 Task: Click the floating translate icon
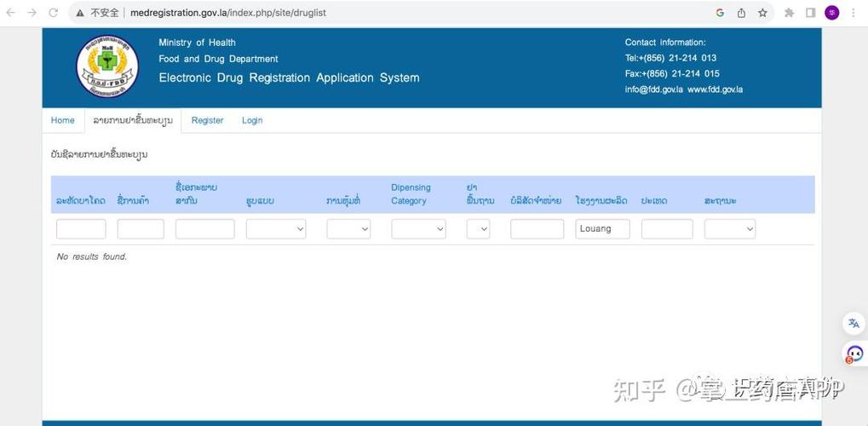854,324
